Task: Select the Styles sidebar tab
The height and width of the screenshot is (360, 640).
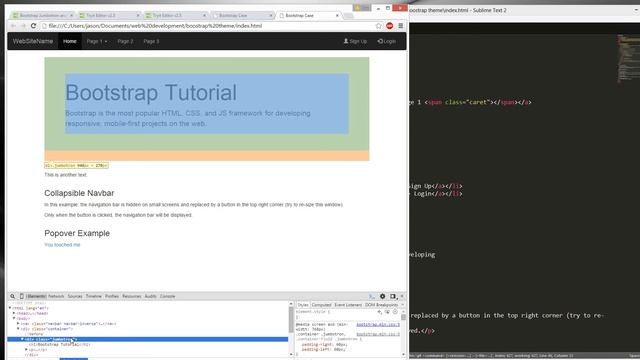Action: click(303, 305)
